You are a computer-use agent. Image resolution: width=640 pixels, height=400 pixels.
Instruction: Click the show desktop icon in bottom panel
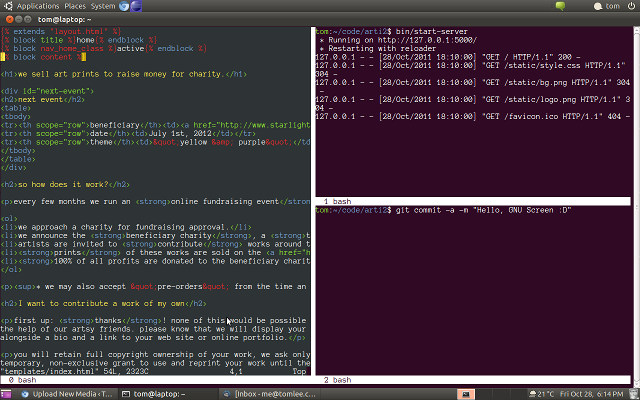6,394
